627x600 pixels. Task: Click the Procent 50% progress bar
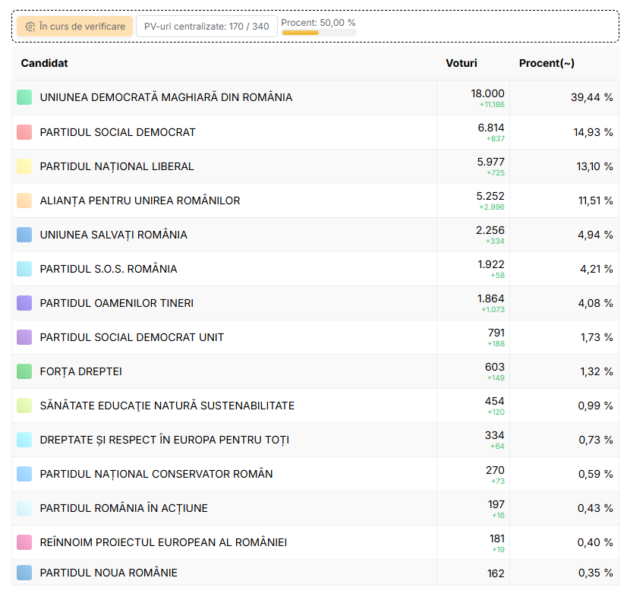click(318, 33)
